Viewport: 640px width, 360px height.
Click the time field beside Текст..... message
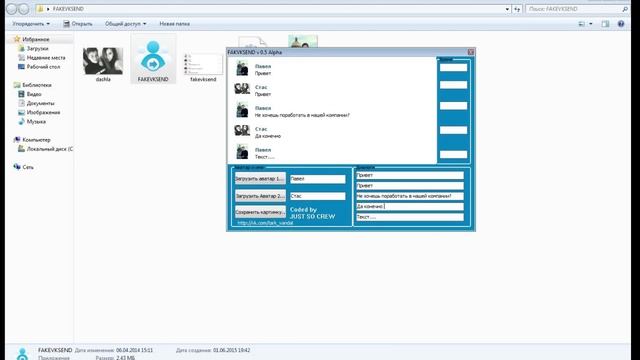tap(453, 154)
